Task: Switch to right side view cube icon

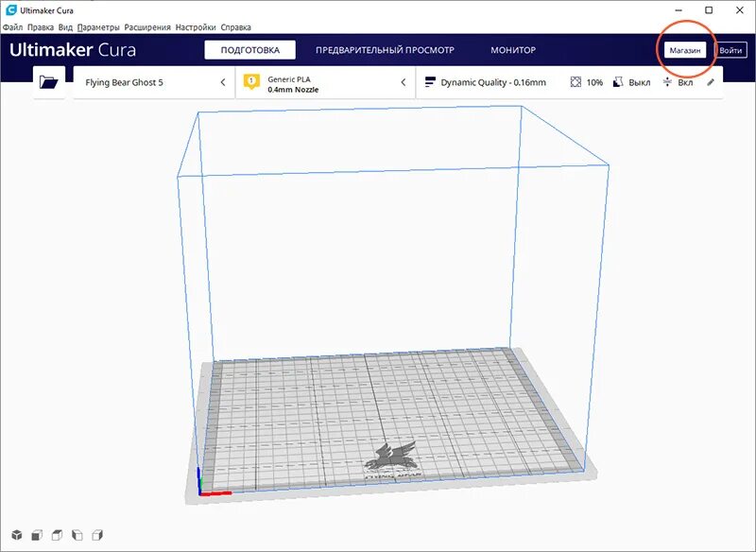Action: tap(97, 535)
